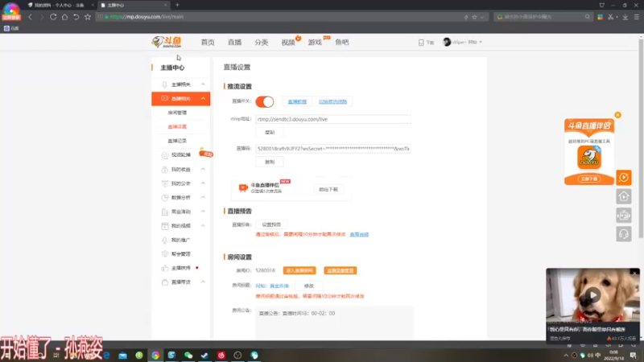Click the undo closed tab icon
644x362 pixels.
pyautogui.click(x=76, y=17)
